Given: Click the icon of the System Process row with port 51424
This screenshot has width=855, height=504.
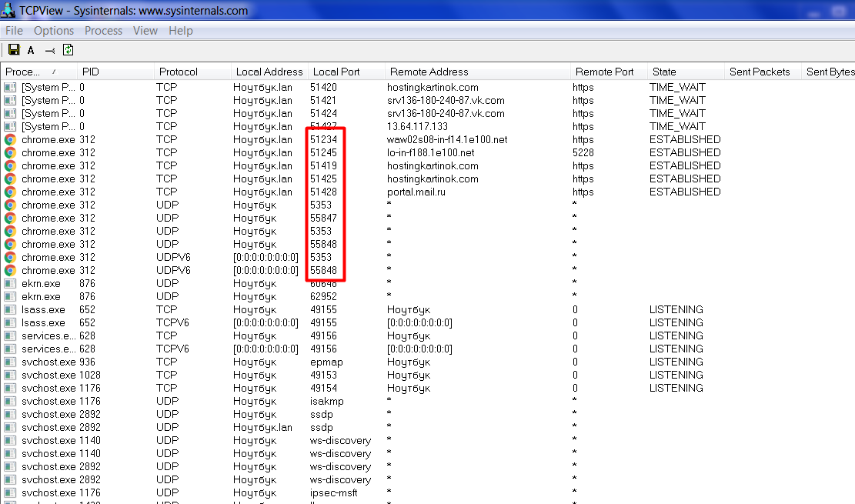Looking at the screenshot, I should point(10,113).
